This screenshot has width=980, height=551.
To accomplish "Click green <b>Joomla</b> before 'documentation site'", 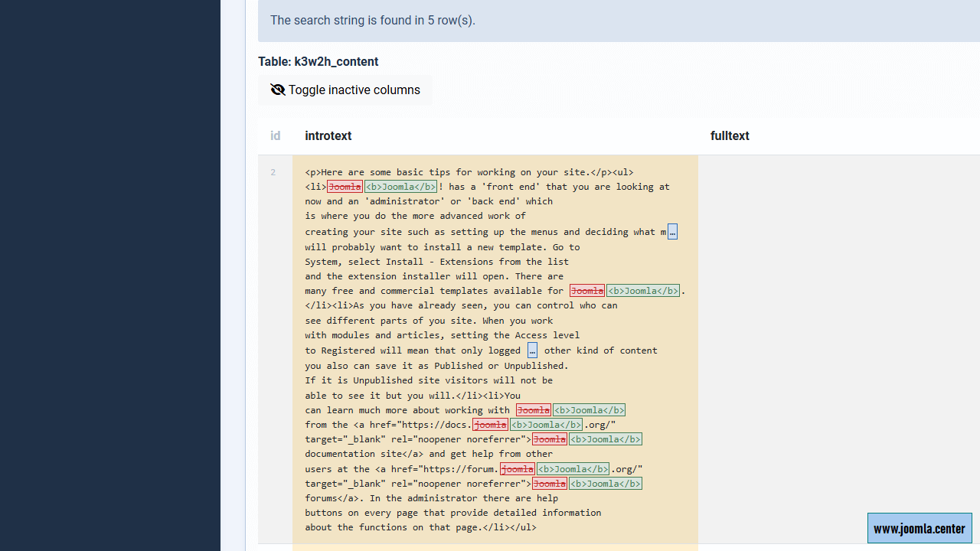I will (605, 439).
